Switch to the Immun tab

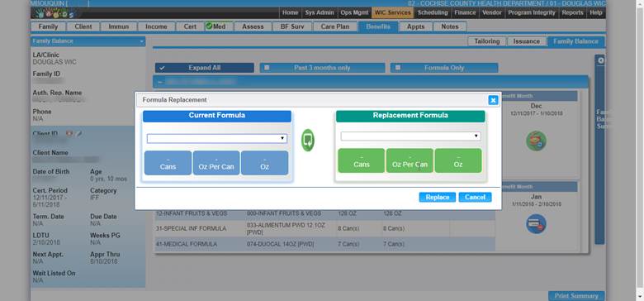coord(118,26)
